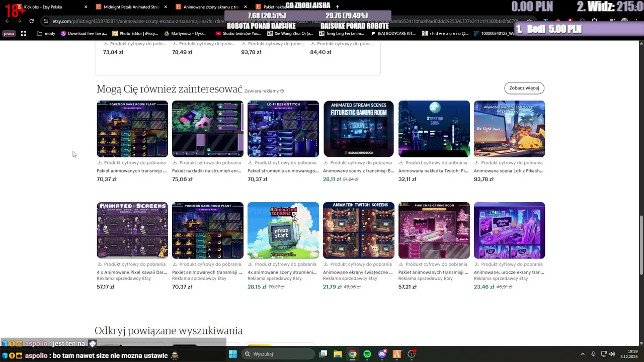Open (EA) BODYCARE KIT bookmark
644x362 pixels.
[x=393, y=34]
